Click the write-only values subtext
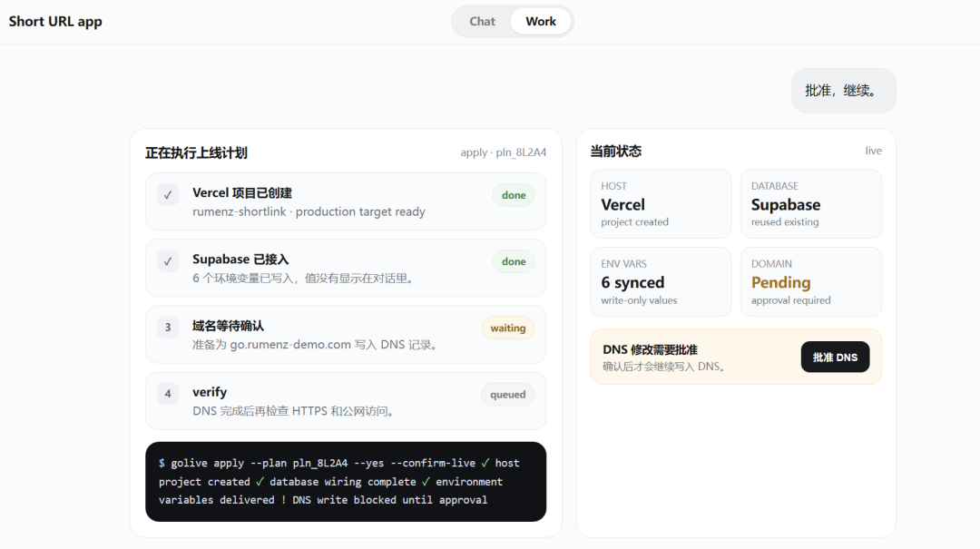This screenshot has width=980, height=549. click(639, 300)
